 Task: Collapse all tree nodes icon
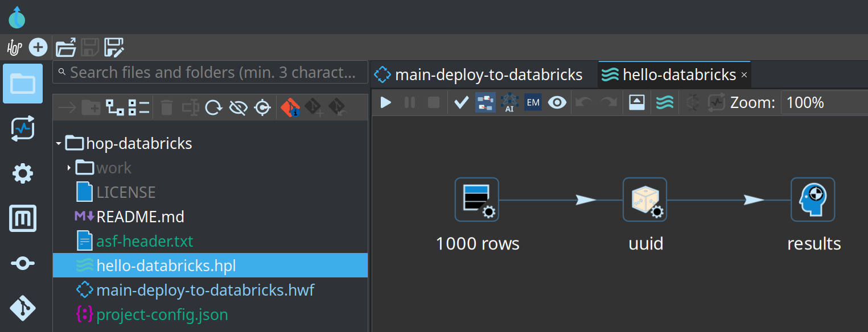139,107
